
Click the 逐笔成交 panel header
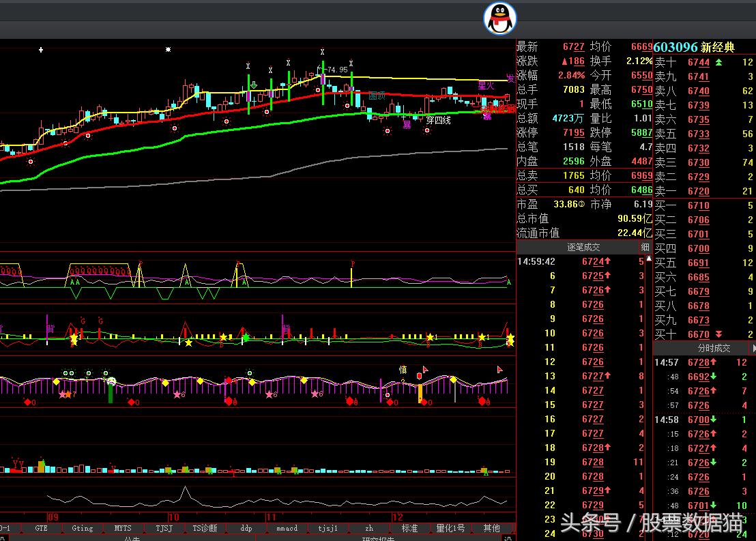coord(583,248)
